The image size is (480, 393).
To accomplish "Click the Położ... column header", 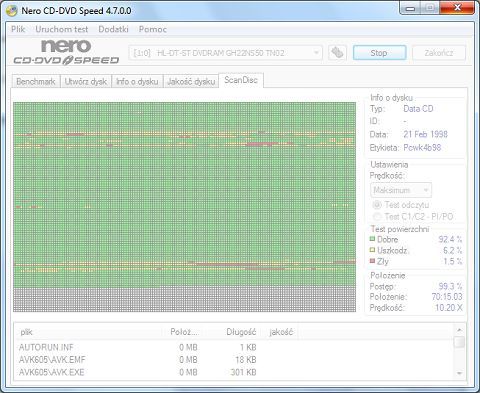I will coord(182,332).
